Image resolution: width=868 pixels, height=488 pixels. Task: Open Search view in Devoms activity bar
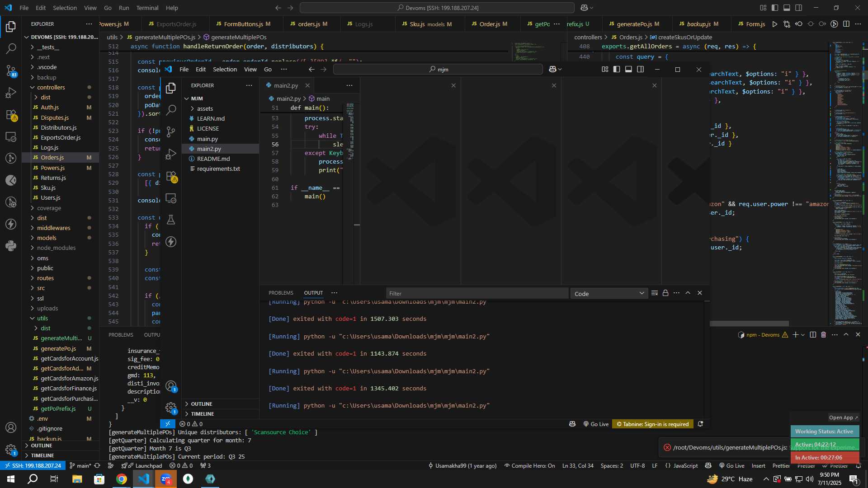(x=11, y=48)
